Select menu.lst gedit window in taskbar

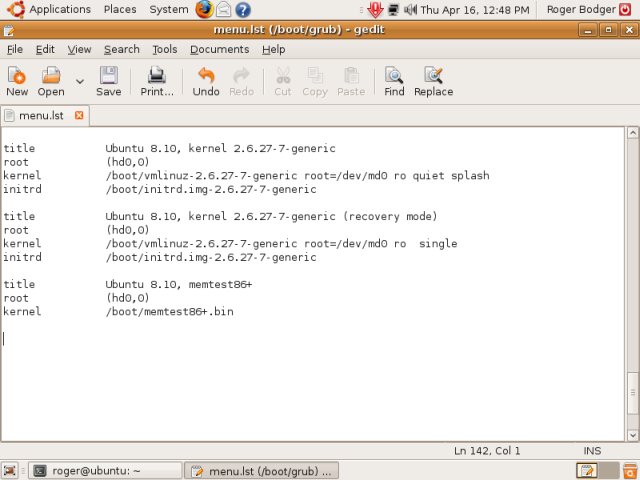click(261, 471)
